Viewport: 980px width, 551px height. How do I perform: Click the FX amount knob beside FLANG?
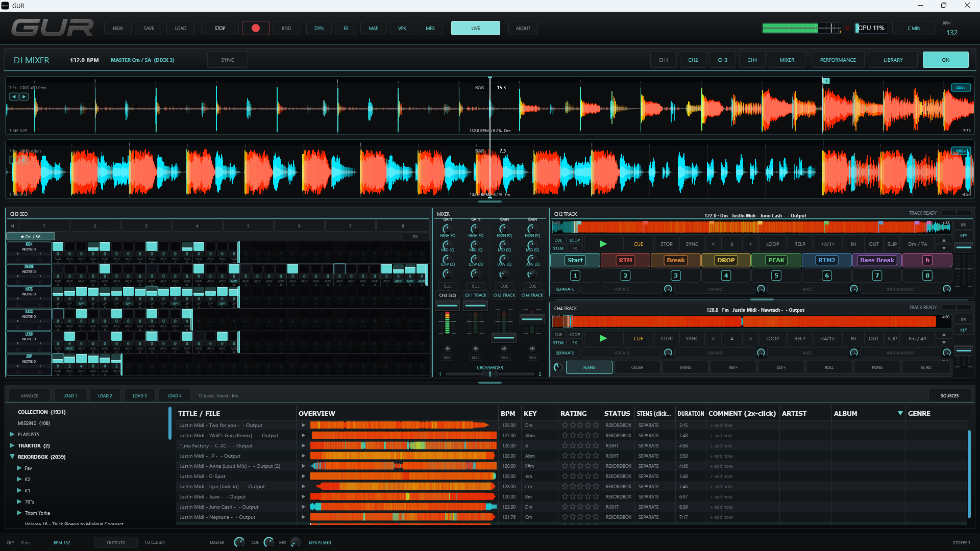(558, 367)
